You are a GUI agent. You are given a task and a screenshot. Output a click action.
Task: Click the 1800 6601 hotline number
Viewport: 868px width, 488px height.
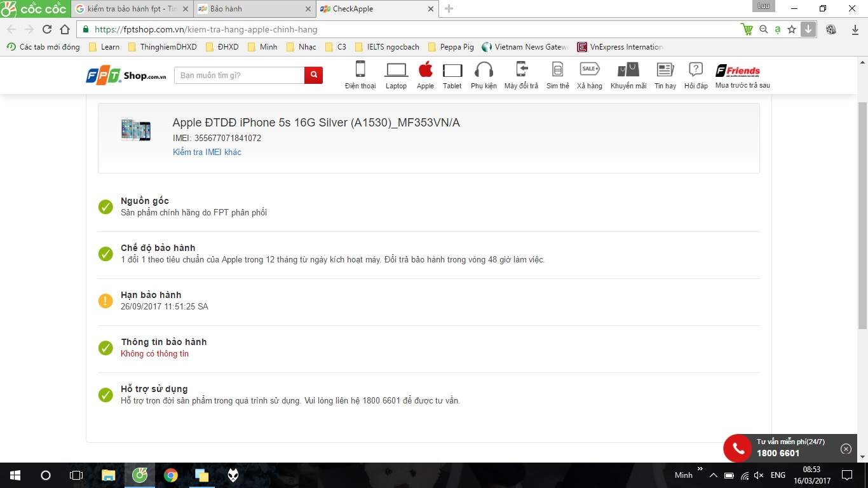[778, 454]
